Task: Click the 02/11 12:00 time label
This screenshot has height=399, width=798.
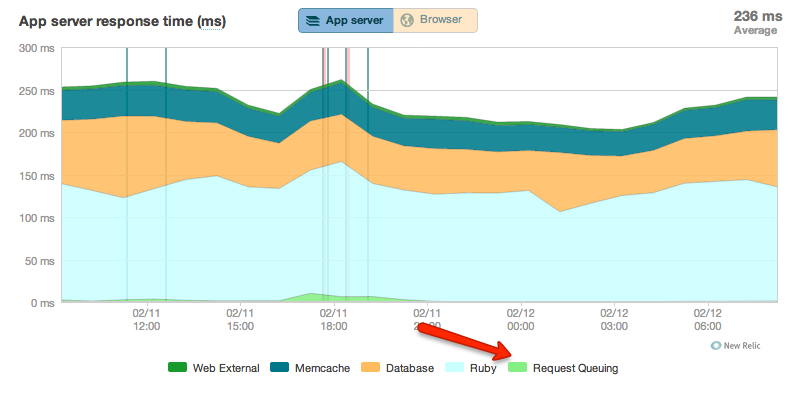Action: 147,319
